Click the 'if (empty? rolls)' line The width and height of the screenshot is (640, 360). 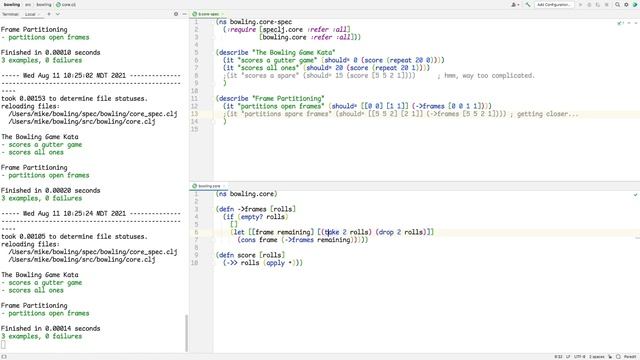click(x=256, y=217)
